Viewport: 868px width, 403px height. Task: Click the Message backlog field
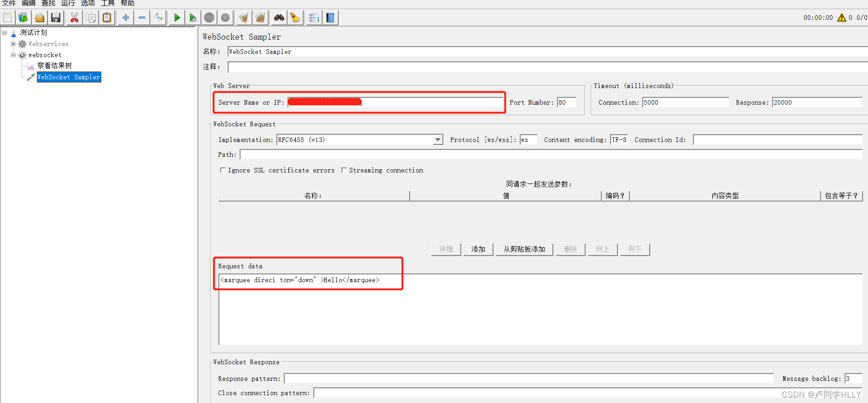tap(853, 379)
